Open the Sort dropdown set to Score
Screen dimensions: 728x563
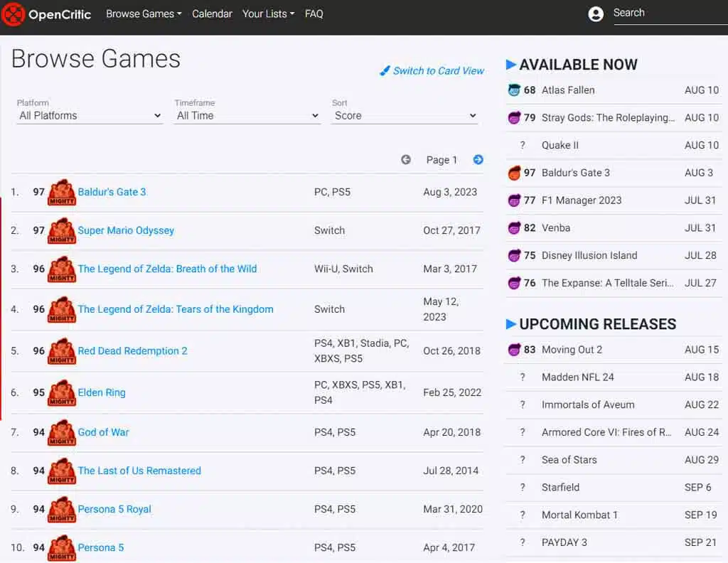[x=404, y=116]
